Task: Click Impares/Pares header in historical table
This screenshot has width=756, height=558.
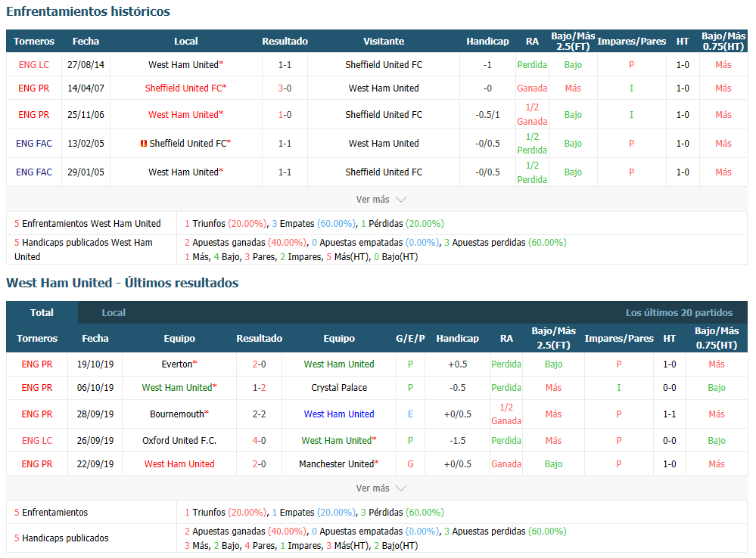Action: 632,42
